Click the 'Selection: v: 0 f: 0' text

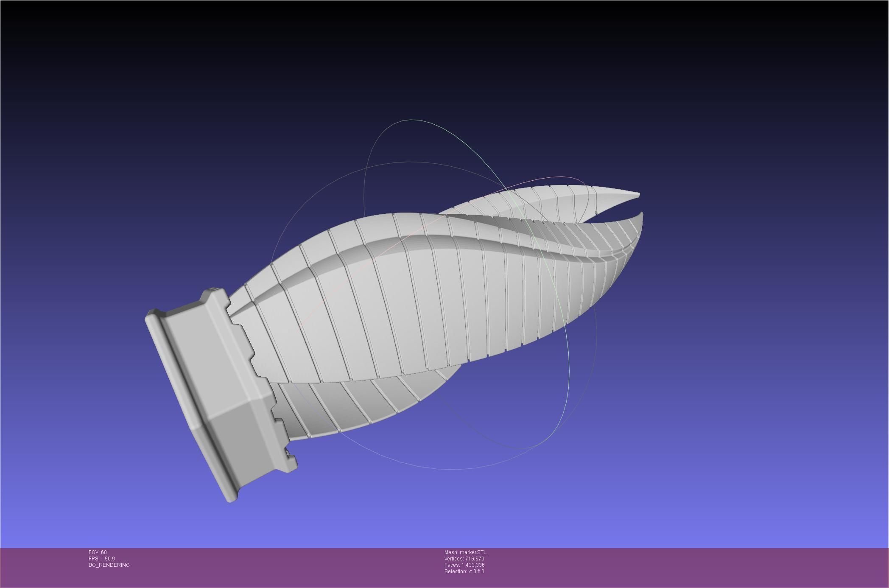[464, 571]
